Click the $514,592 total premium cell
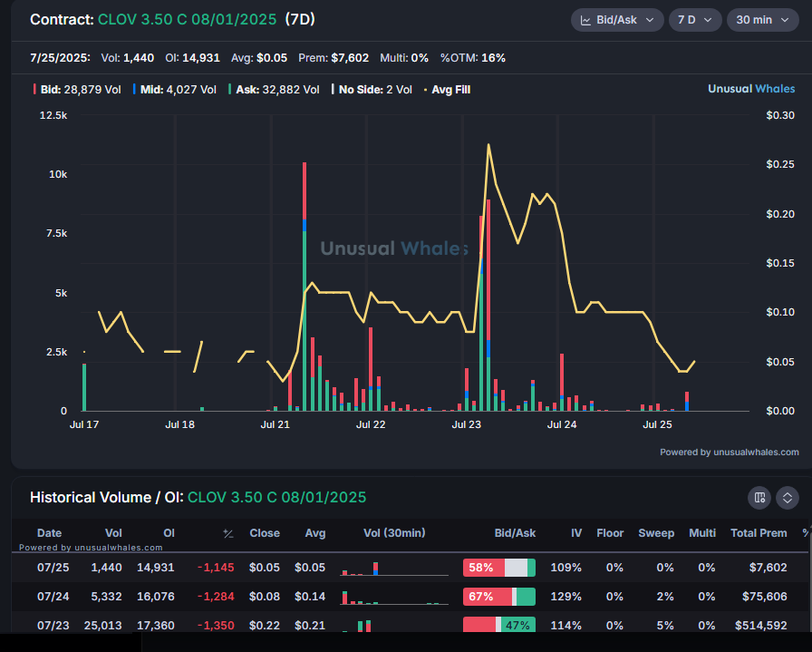 [760, 625]
